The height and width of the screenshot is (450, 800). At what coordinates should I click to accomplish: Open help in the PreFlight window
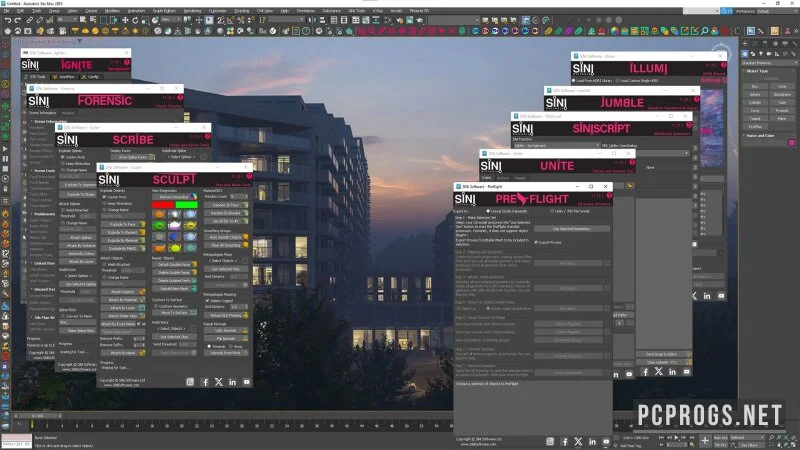(609, 195)
